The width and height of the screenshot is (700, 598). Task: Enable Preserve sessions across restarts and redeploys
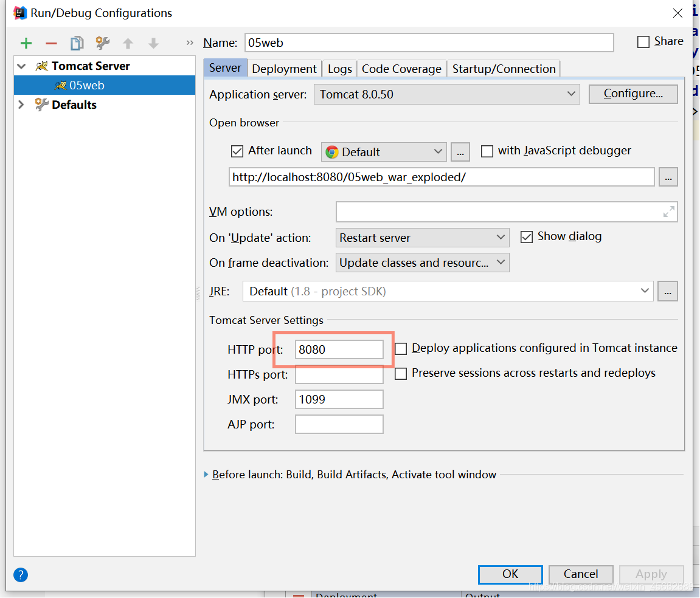click(401, 374)
